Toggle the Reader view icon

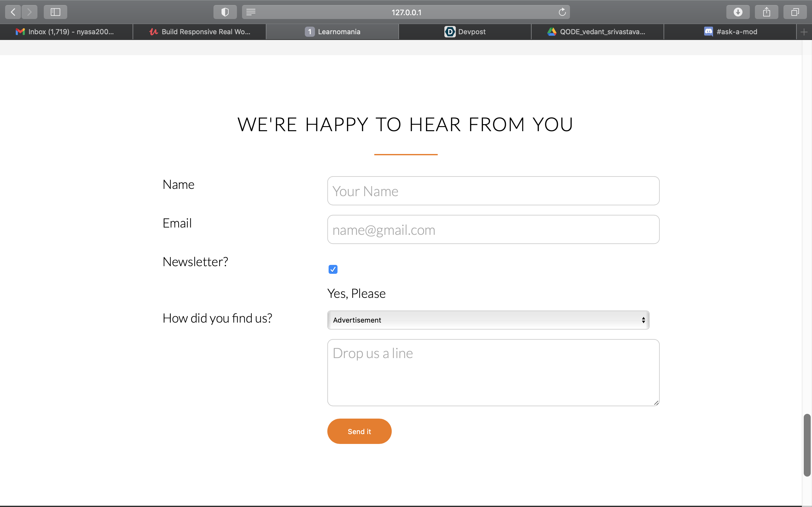tap(251, 12)
